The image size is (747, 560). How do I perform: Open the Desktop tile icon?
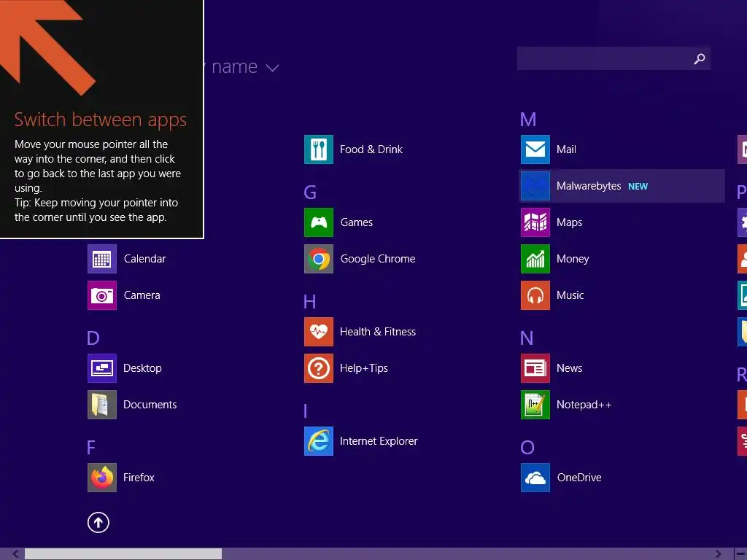pyautogui.click(x=102, y=368)
